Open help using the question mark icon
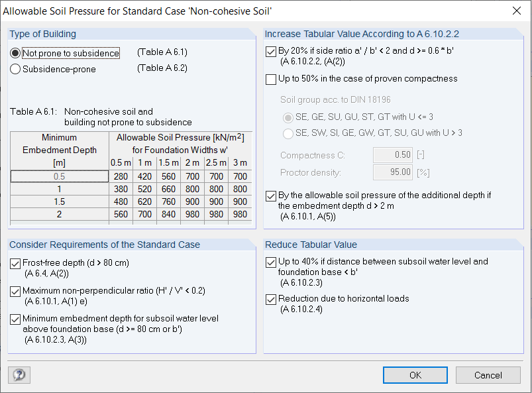The width and height of the screenshot is (532, 393). (19, 375)
